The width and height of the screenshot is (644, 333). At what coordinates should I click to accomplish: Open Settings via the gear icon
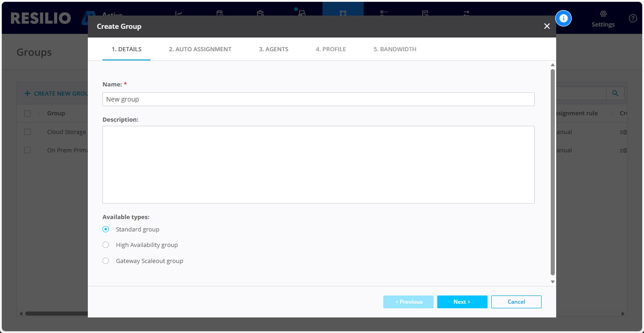click(603, 14)
